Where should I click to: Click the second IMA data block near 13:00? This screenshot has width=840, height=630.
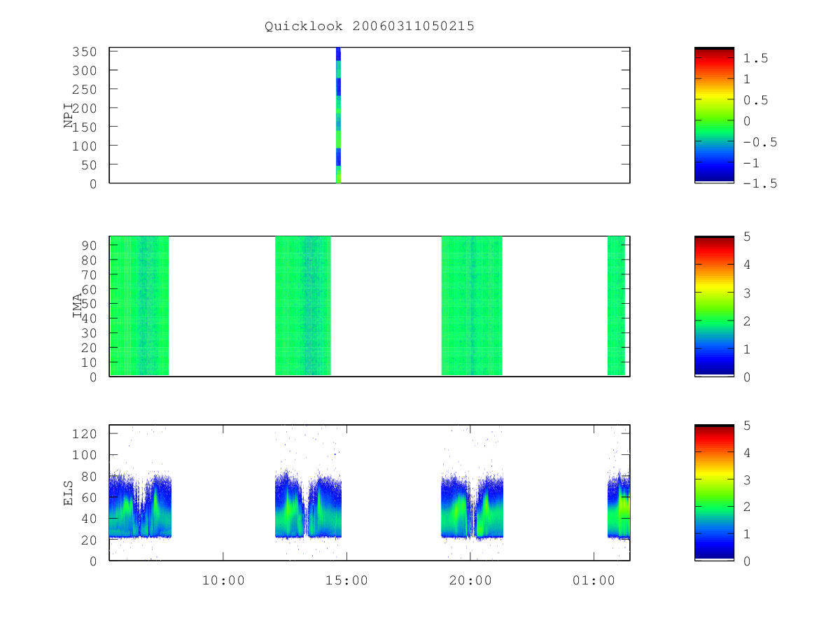click(x=302, y=306)
